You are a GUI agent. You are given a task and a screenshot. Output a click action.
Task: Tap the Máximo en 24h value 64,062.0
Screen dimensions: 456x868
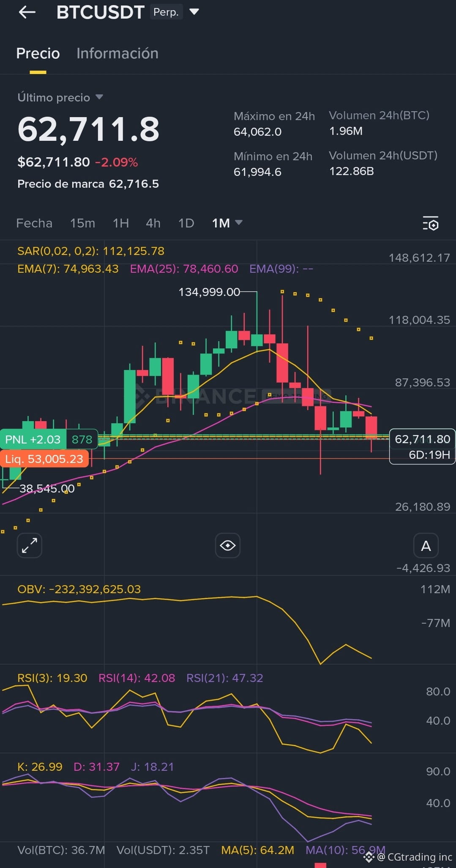(257, 132)
